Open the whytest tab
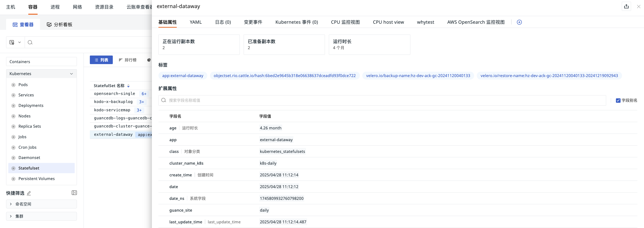The width and height of the screenshot is (644, 228). 425,22
